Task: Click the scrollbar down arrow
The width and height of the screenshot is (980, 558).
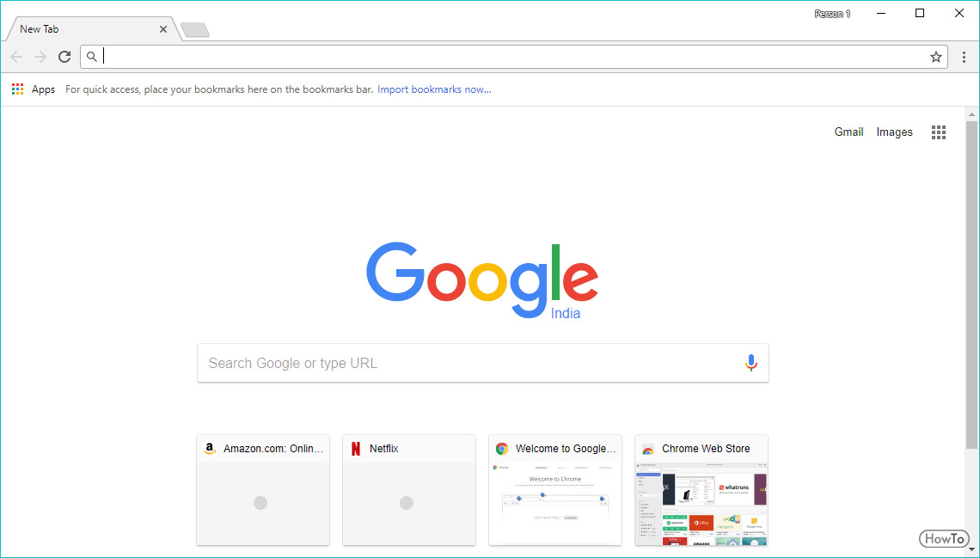Action: [x=971, y=550]
